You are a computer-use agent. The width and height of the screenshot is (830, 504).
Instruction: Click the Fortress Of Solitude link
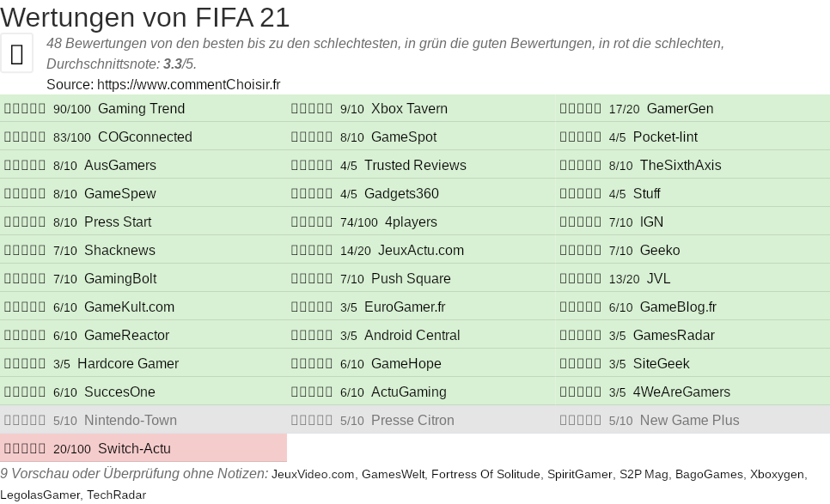click(x=485, y=474)
